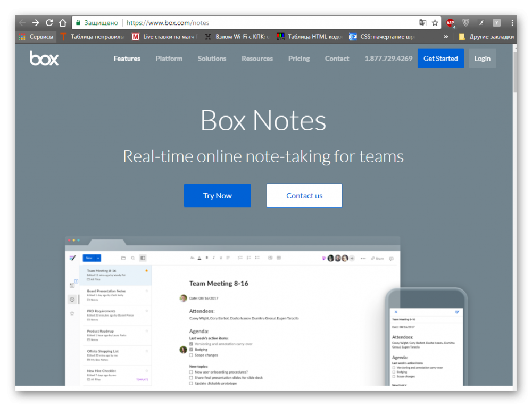Image resolution: width=532 pixels, height=406 pixels.
Task: Open the Сервисы apps shortcut
Action: click(x=36, y=37)
